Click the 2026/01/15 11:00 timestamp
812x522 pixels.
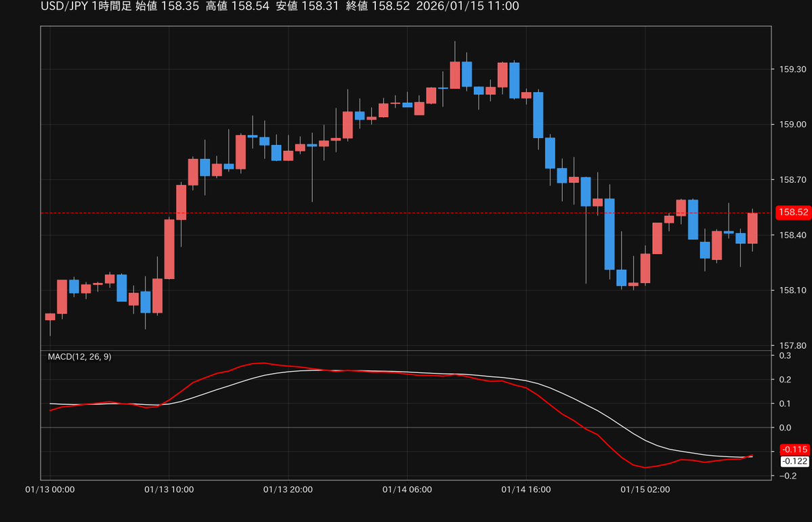[x=467, y=6]
